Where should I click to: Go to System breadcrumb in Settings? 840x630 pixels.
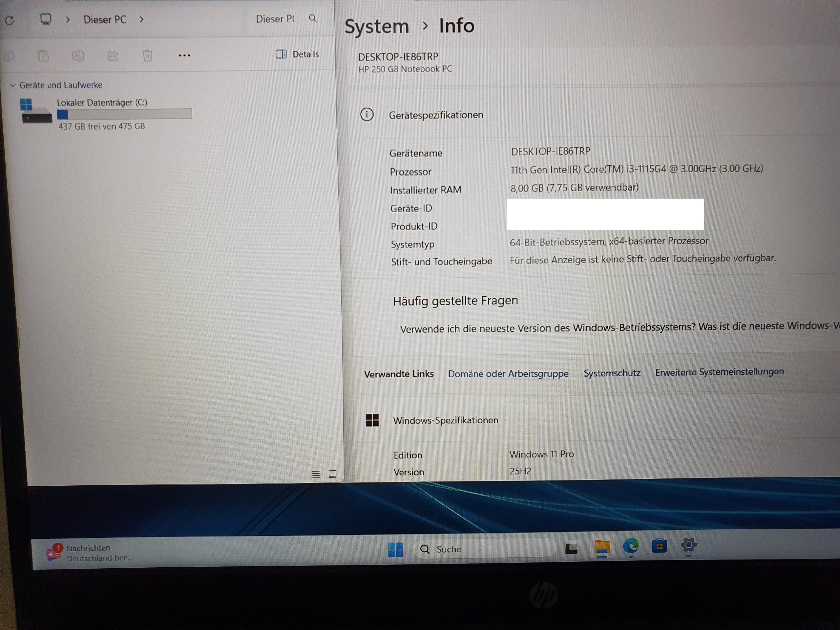376,27
